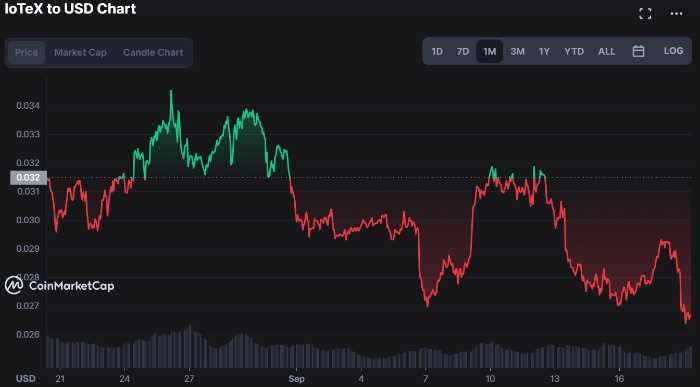Switch to the Candle Chart tab
Screen dimensions: 700x387
tap(153, 52)
